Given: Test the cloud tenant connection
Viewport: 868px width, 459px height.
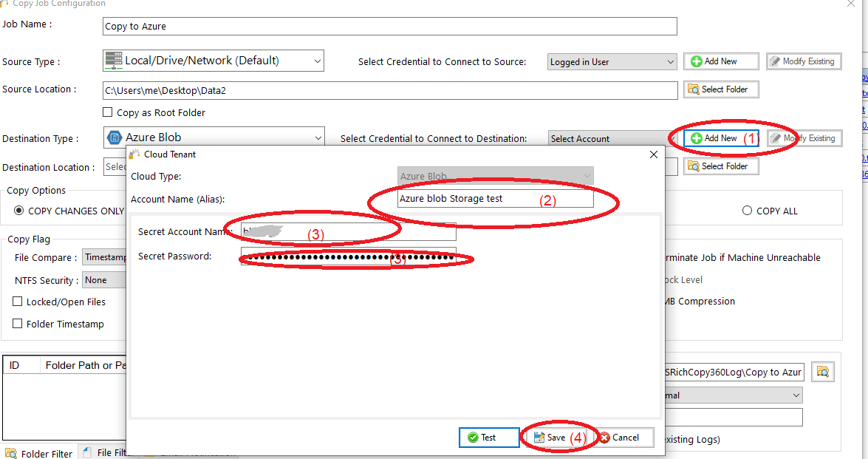Looking at the screenshot, I should click(x=489, y=438).
